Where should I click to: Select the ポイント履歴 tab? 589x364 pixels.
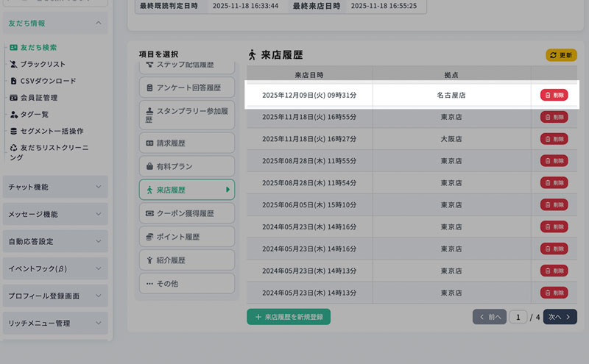(186, 237)
